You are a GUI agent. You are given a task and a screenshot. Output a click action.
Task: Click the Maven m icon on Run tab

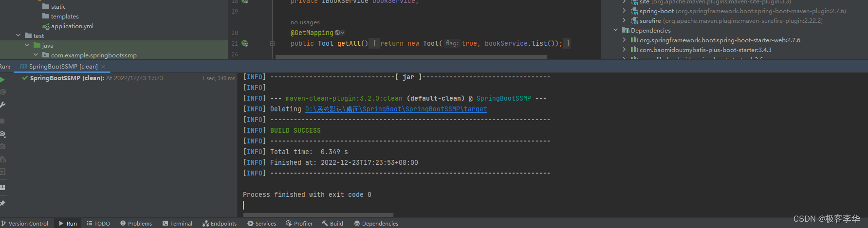pyautogui.click(x=23, y=66)
